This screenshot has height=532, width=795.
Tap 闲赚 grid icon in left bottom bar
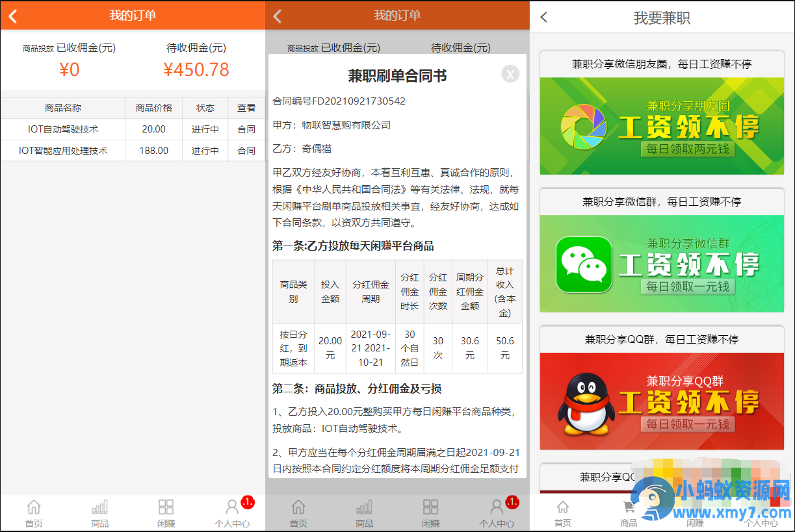pyautogui.click(x=166, y=513)
